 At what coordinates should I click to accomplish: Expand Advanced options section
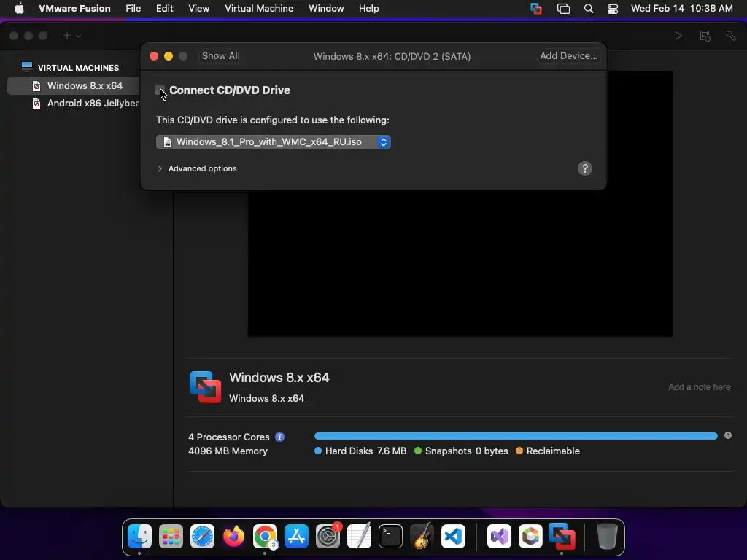160,168
